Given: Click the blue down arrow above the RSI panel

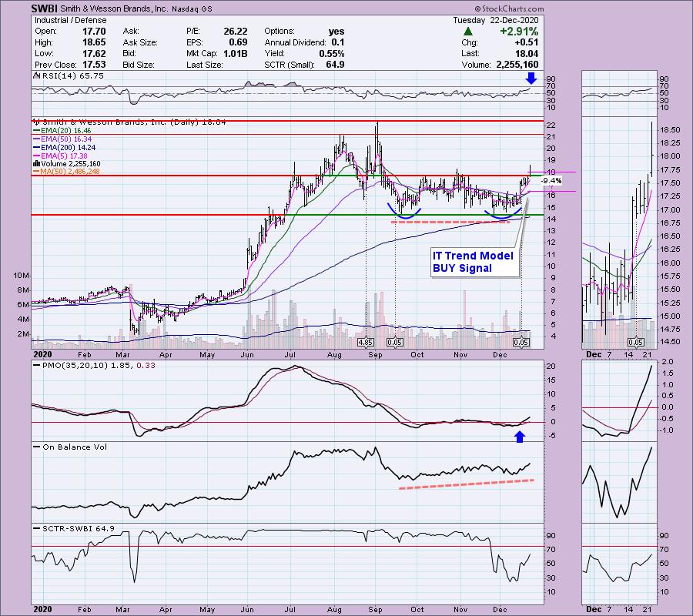Looking at the screenshot, I should click(x=531, y=79).
